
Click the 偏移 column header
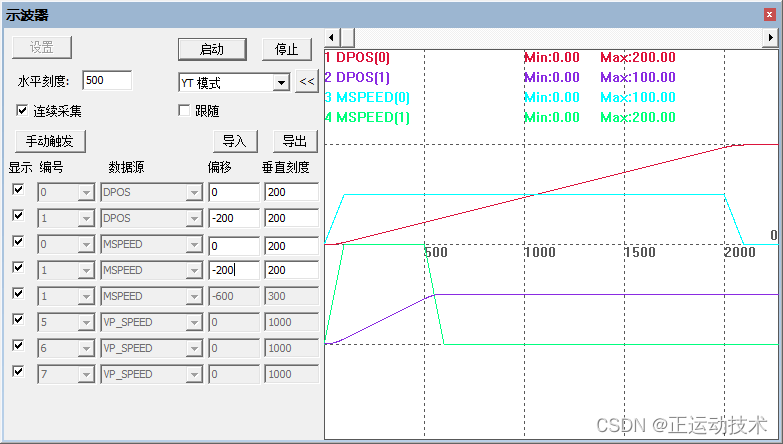(x=220, y=167)
